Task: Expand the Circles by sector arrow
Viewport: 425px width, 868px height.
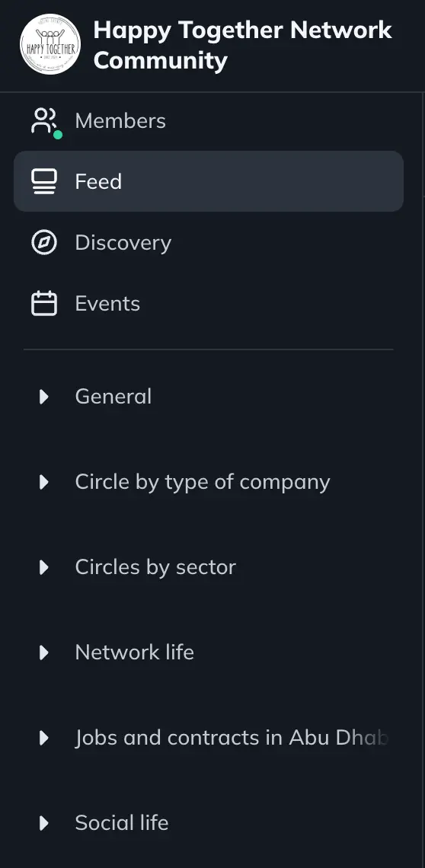Action: coord(43,566)
